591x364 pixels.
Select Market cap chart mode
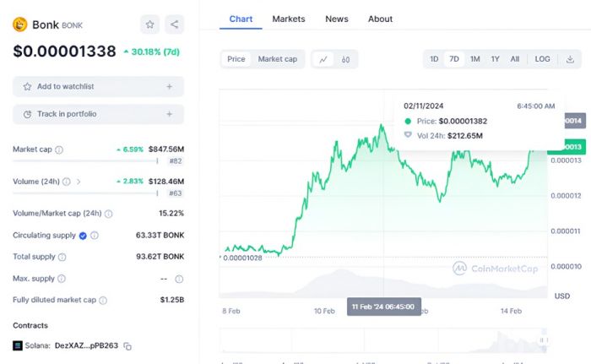point(278,59)
